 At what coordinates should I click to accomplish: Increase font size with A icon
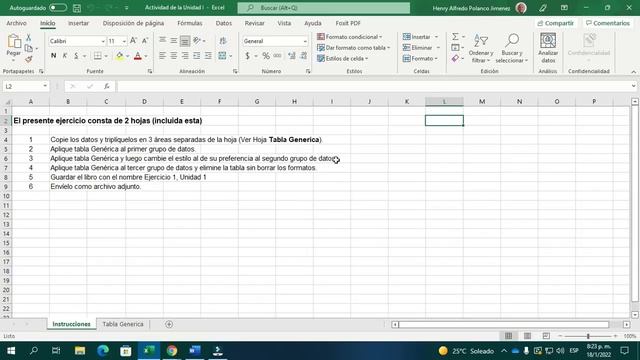[x=133, y=41]
